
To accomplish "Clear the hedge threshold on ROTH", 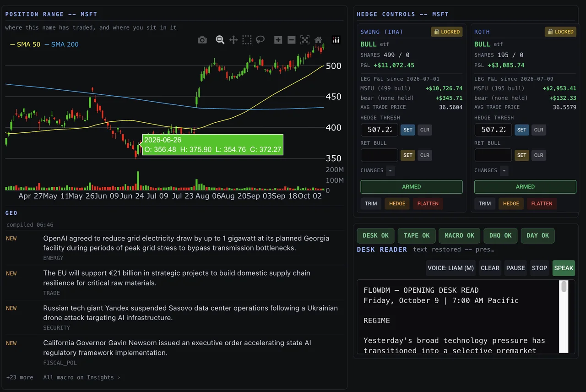I will point(539,130).
